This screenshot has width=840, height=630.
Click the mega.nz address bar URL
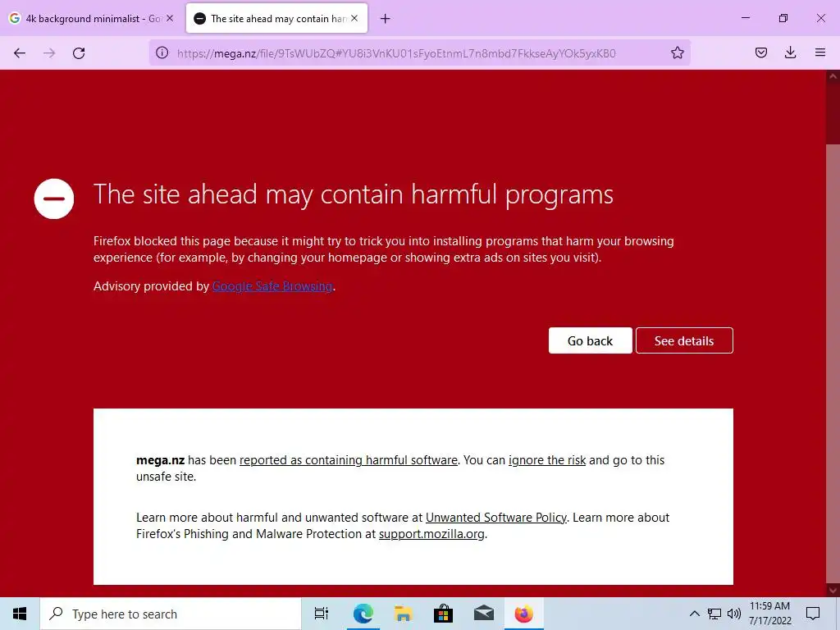click(x=396, y=53)
